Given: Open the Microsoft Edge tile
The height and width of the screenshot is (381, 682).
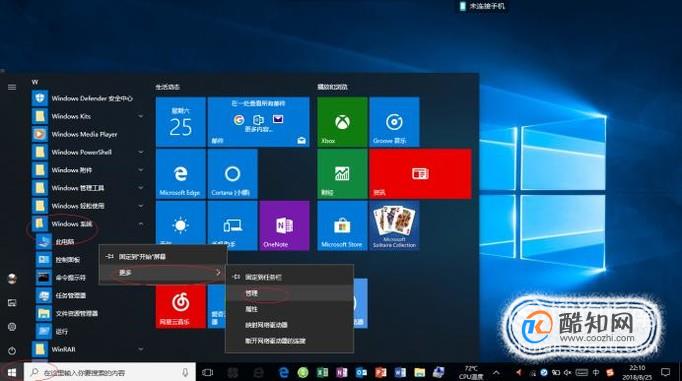Looking at the screenshot, I should (x=181, y=174).
